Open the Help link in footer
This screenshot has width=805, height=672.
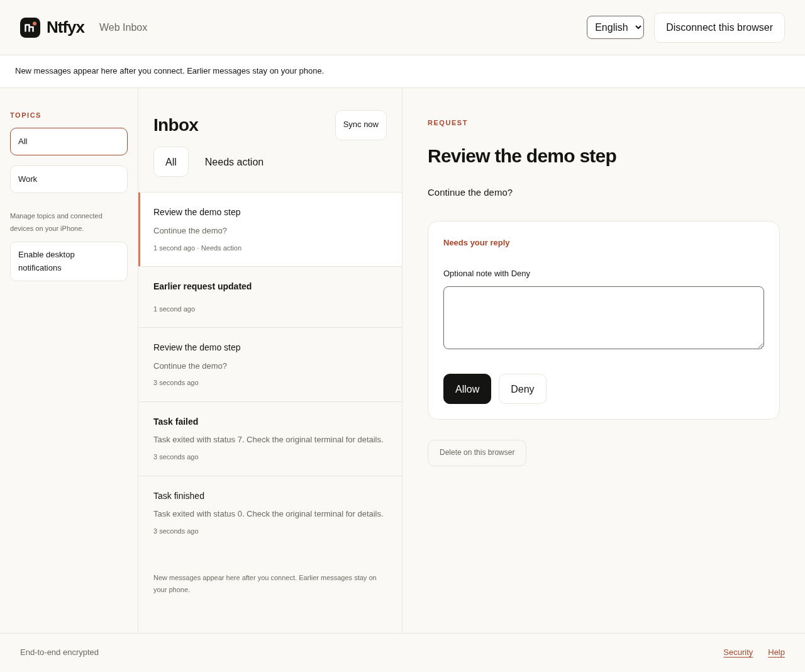click(x=776, y=652)
